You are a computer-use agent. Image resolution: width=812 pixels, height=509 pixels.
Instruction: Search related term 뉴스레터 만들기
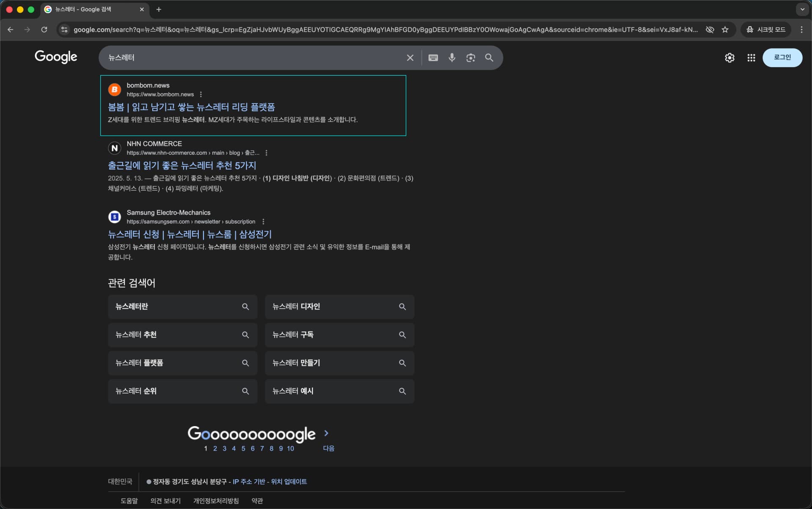[x=339, y=363]
